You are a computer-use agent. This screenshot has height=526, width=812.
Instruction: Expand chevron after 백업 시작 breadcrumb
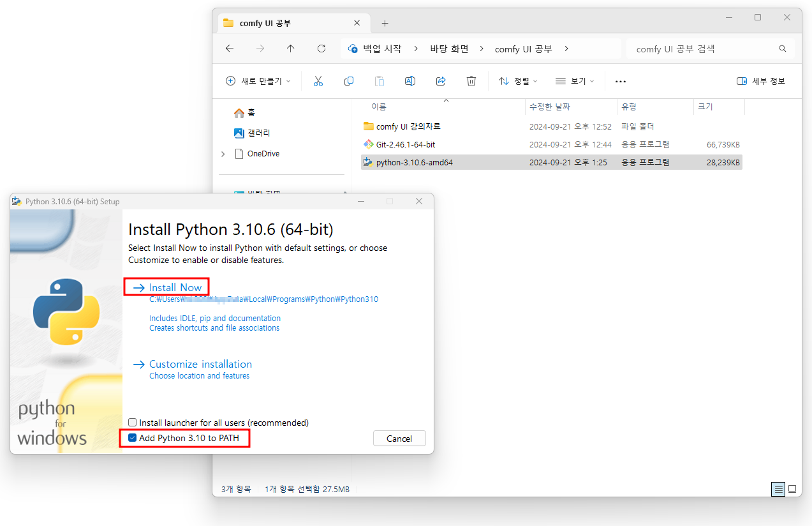[416, 49]
